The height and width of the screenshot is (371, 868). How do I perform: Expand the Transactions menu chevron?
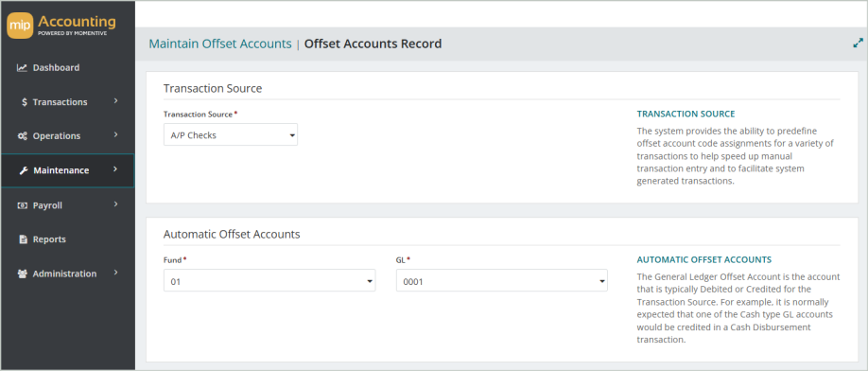pos(115,101)
